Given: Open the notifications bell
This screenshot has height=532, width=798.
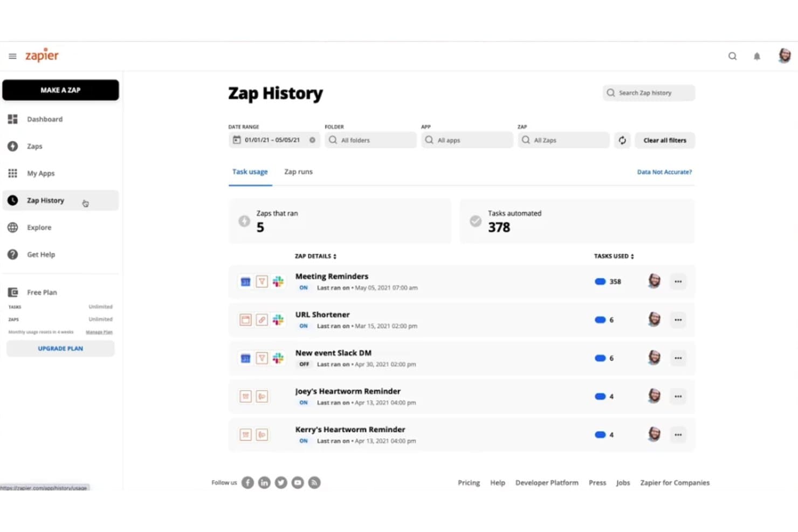Looking at the screenshot, I should point(757,56).
